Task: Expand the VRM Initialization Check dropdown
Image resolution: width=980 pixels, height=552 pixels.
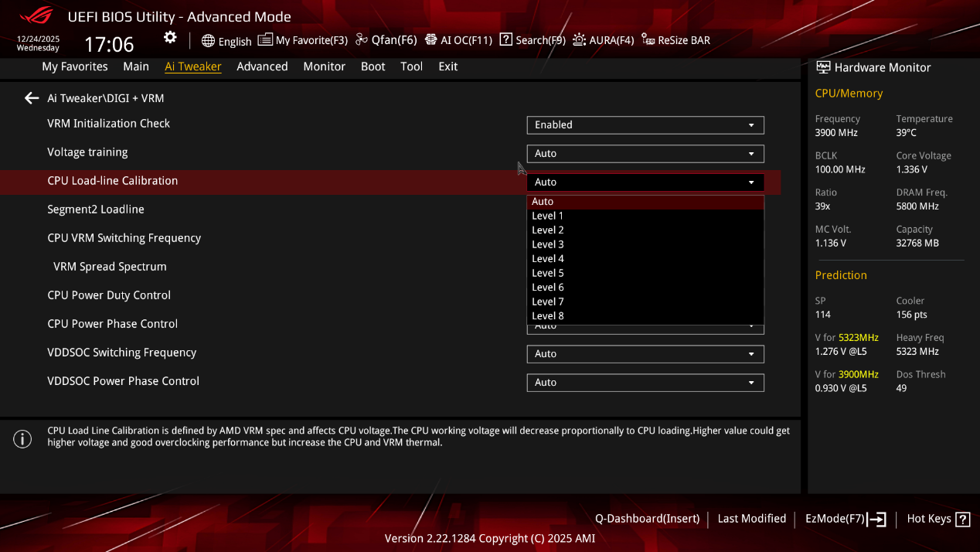Action: point(645,125)
